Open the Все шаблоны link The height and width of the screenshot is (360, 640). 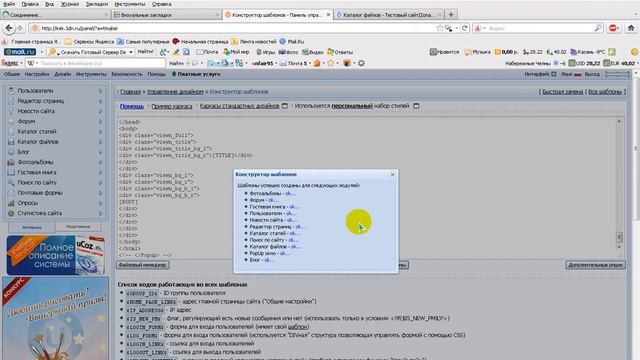(605, 91)
